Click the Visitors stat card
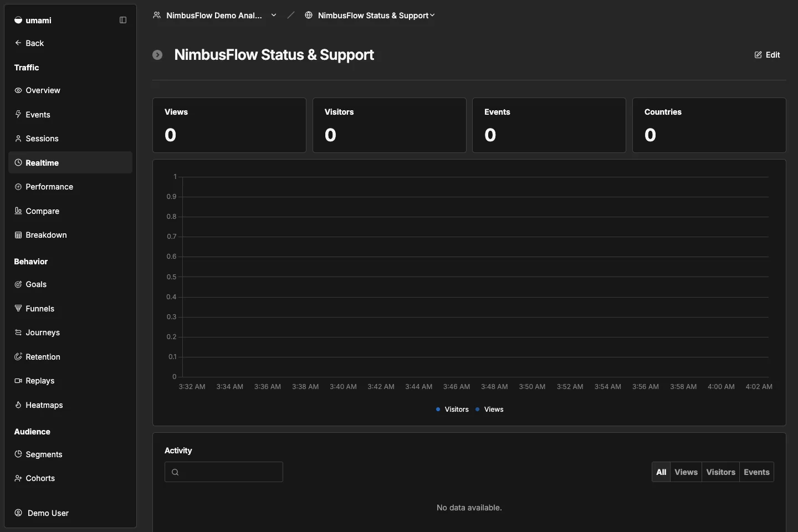Screen dimensions: 798x532 389,125
